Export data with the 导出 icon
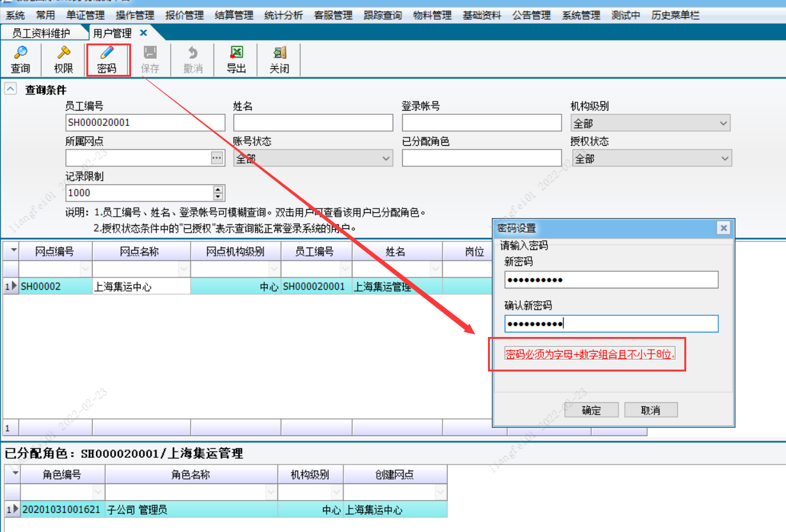Viewport: 786px width, 532px height. coord(237,60)
